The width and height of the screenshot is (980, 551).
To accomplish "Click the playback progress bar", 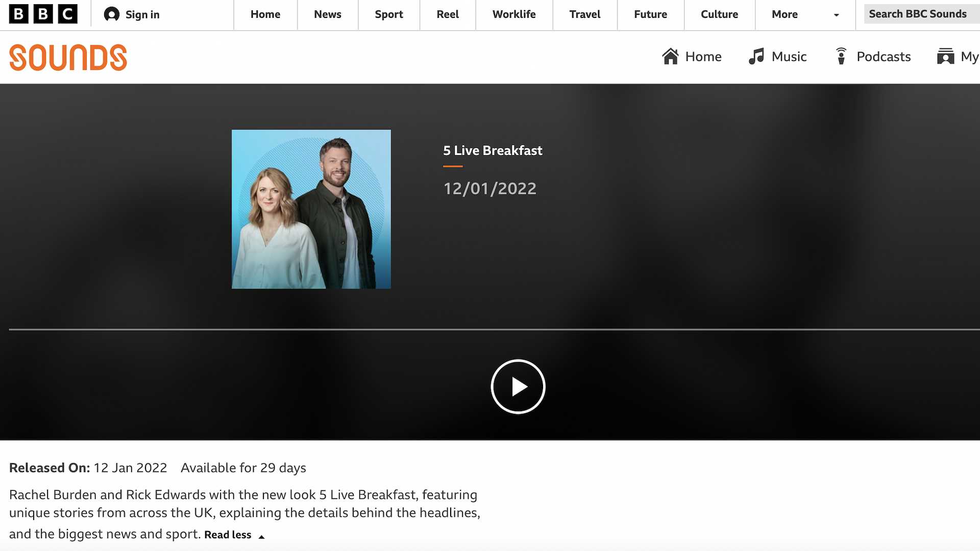I will [x=494, y=330].
